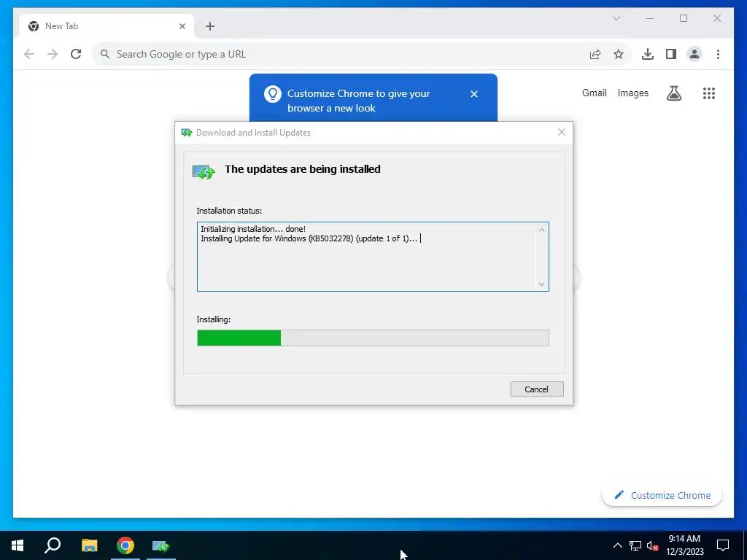This screenshot has height=560, width=747.
Task: Dismiss the Customize Chrome tip
Action: 474,94
